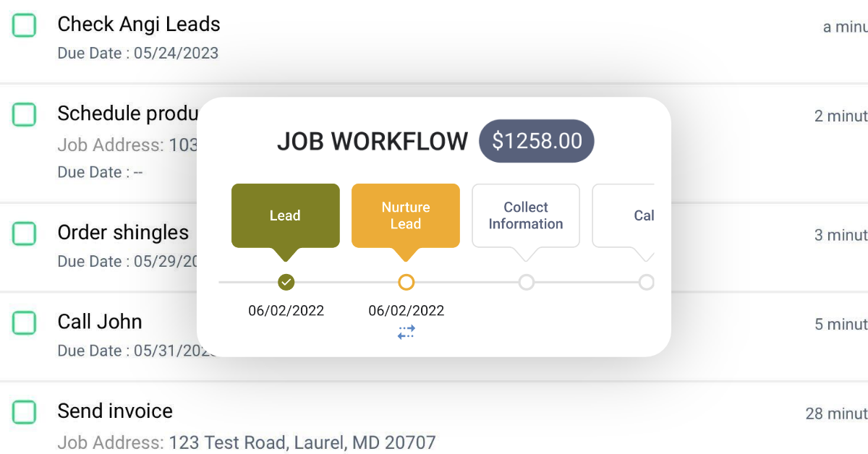Screen dimensions: 868x454
Task: Check the Check Angi Leads task checkbox
Action: (25, 25)
